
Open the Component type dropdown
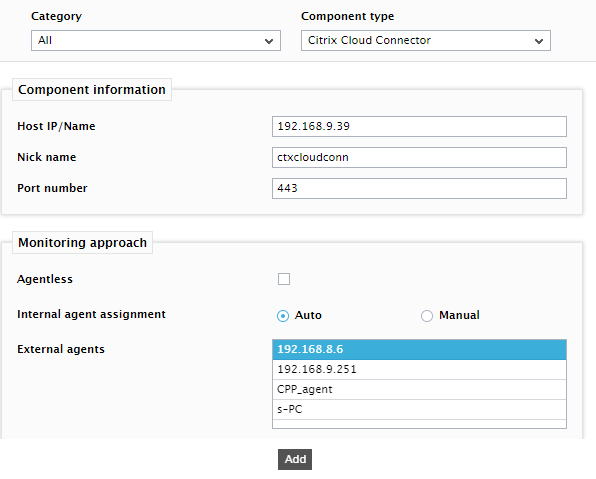(x=426, y=41)
